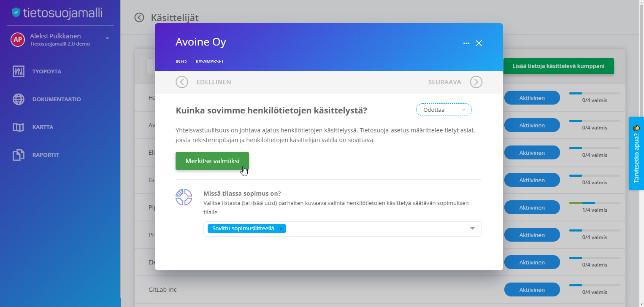Viewport: 644px width, 307px height.
Task: Click the Avoine Oy dialog title
Action: pyautogui.click(x=201, y=42)
